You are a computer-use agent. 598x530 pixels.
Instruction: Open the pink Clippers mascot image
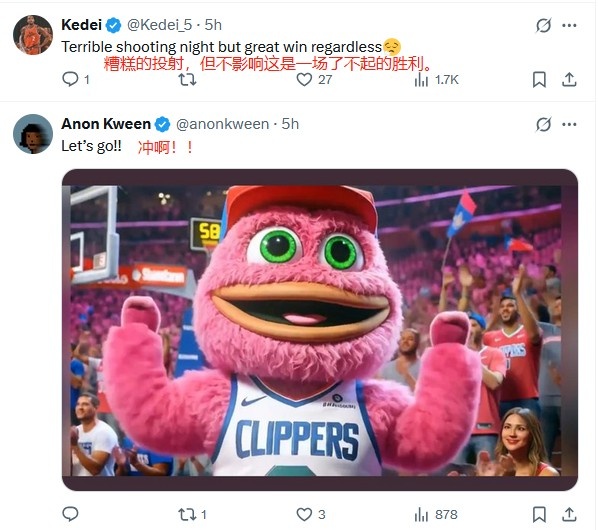(x=320, y=330)
